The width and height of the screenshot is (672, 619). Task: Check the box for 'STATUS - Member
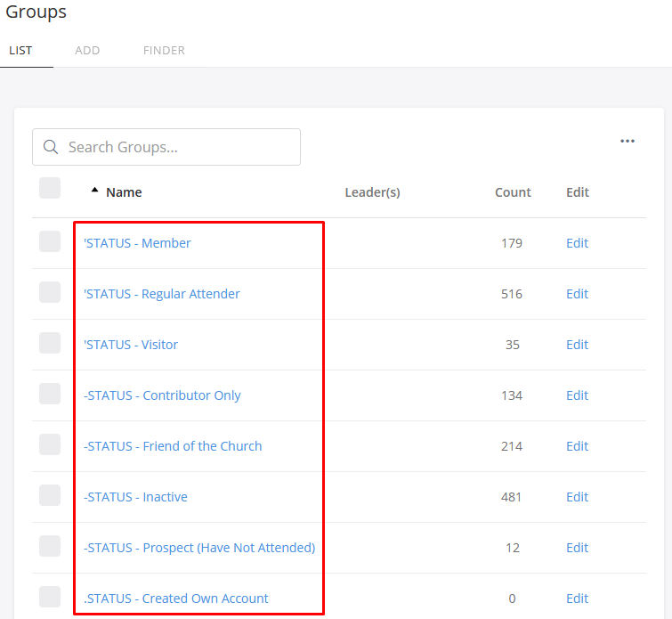50,242
